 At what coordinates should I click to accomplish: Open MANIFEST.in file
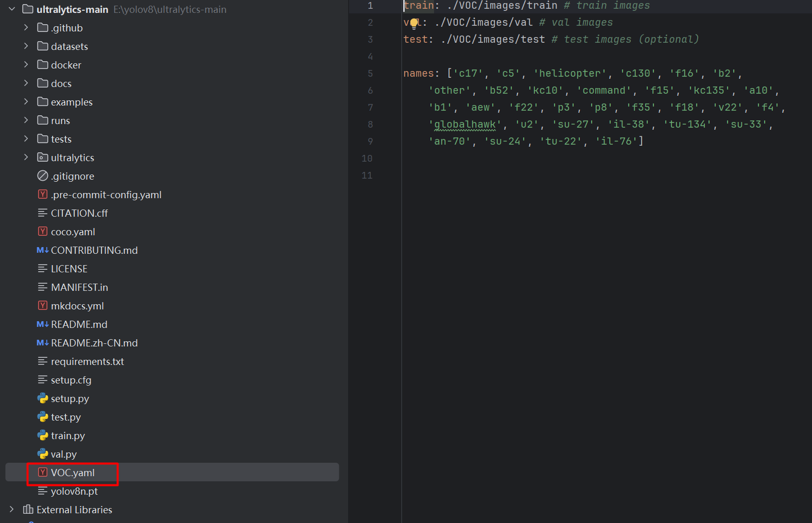[x=79, y=287]
